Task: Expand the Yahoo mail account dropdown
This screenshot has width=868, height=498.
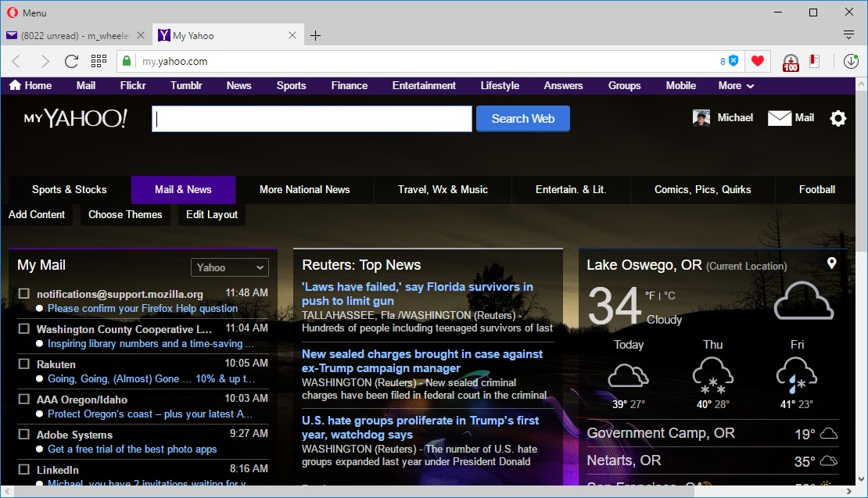Action: pyautogui.click(x=230, y=267)
